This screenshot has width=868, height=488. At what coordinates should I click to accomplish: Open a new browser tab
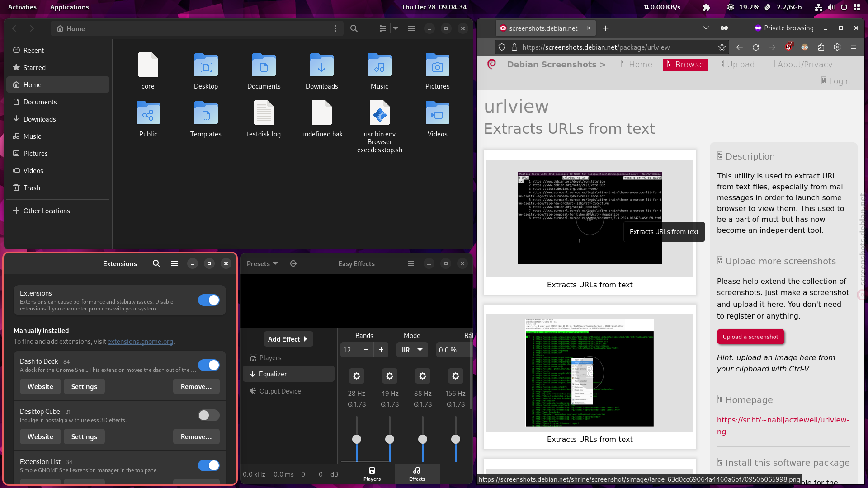coord(605,28)
